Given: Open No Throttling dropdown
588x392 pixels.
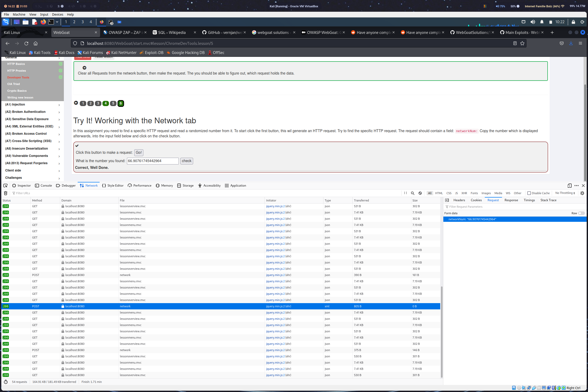Looking at the screenshot, I should pyautogui.click(x=565, y=193).
